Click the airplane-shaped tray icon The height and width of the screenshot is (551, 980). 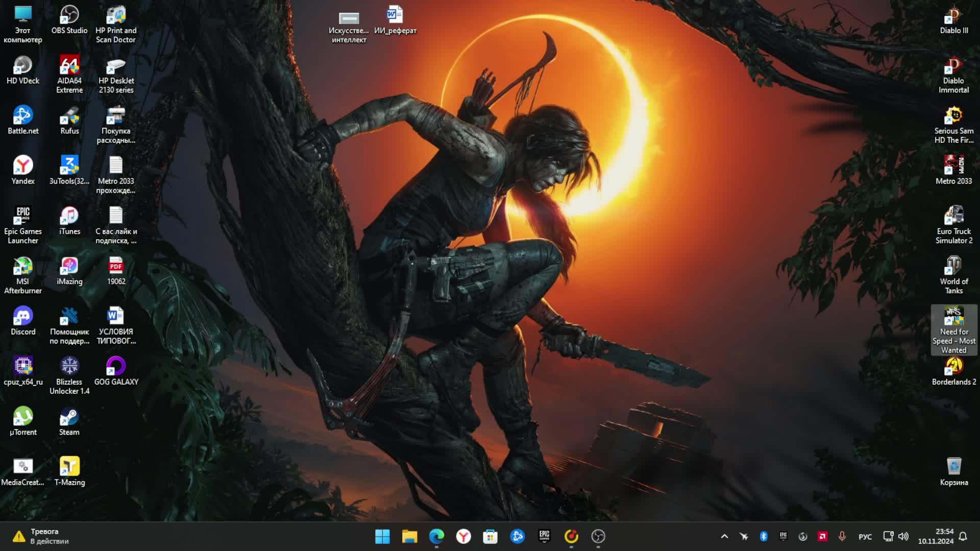(744, 536)
